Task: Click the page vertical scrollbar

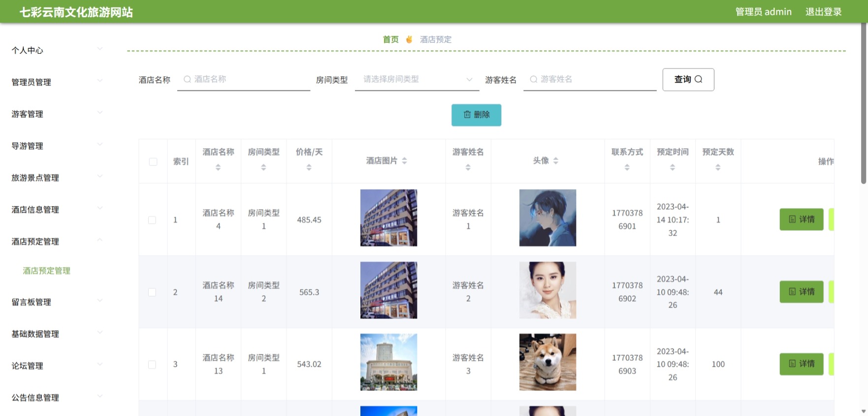Action: (x=864, y=104)
